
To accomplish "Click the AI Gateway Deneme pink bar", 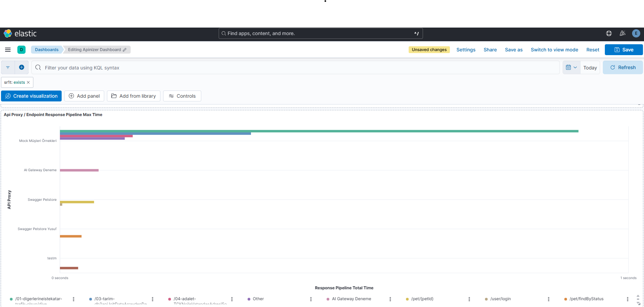I will coord(79,170).
